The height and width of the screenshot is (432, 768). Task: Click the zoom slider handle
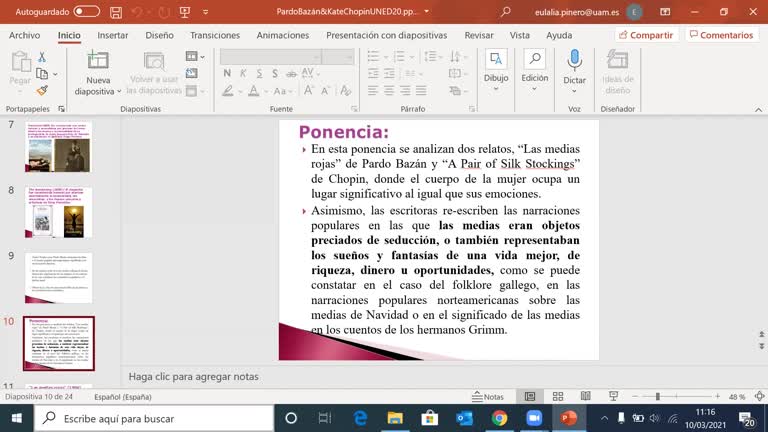pos(658,397)
